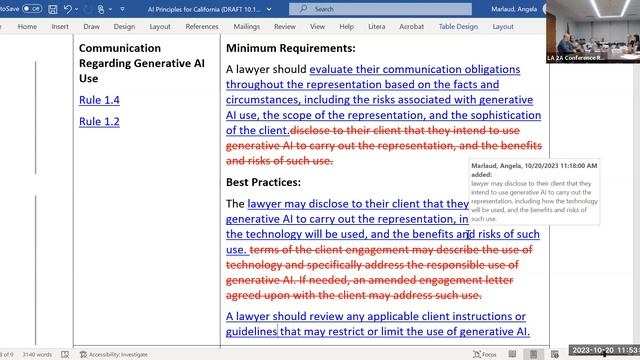
Task: Click the document title AI Principles for California
Action: [204, 9]
